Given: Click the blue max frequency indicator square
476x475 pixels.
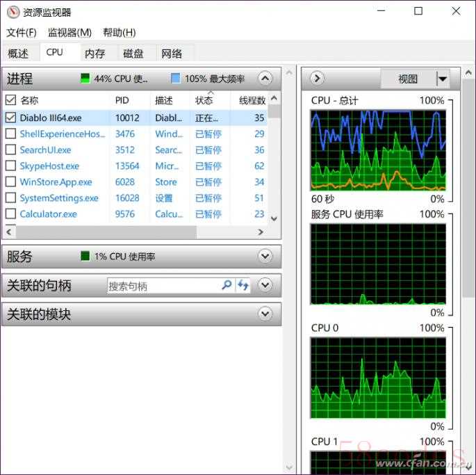Looking at the screenshot, I should (176, 79).
